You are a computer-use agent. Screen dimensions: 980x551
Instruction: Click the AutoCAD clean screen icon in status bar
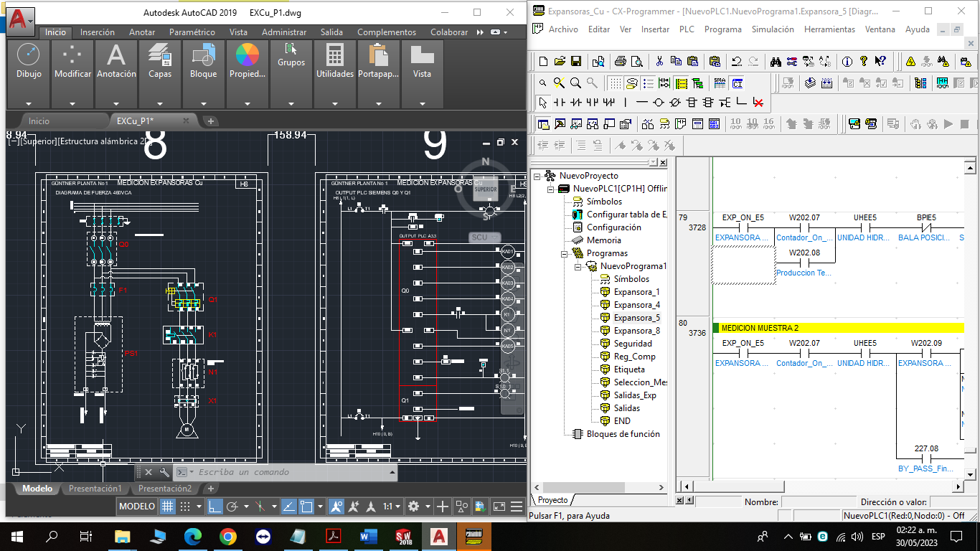point(499,507)
